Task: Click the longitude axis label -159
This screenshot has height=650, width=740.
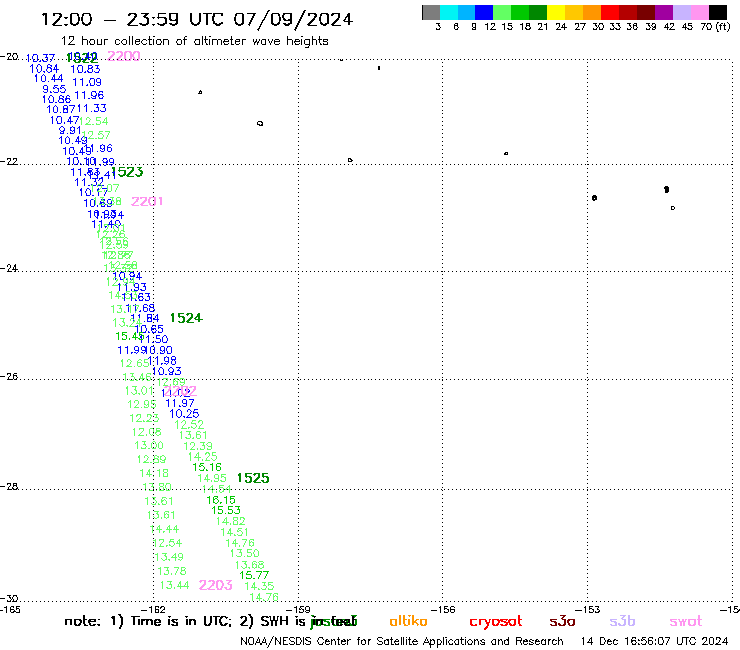Action: coord(298,609)
